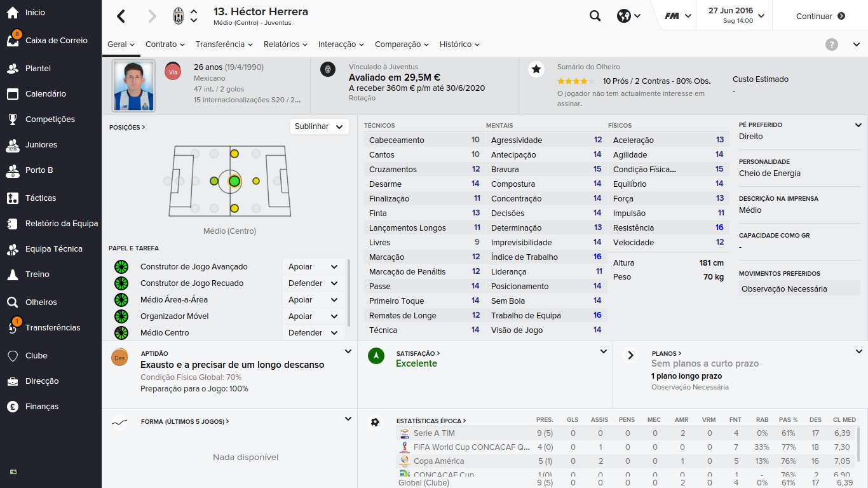Image resolution: width=868 pixels, height=488 pixels.
Task: Select the defensive midfield position dot
Action: click(x=214, y=181)
